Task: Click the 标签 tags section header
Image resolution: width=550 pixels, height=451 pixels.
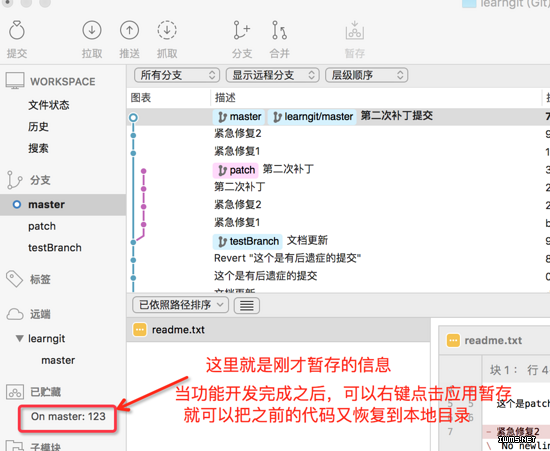Action: pos(40,280)
